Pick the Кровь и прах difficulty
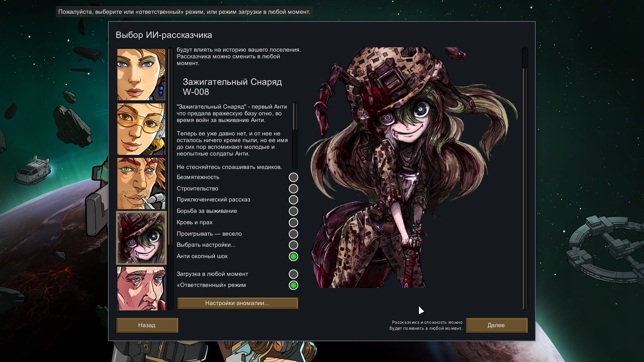The height and width of the screenshot is (362, 644). pyautogui.click(x=293, y=223)
